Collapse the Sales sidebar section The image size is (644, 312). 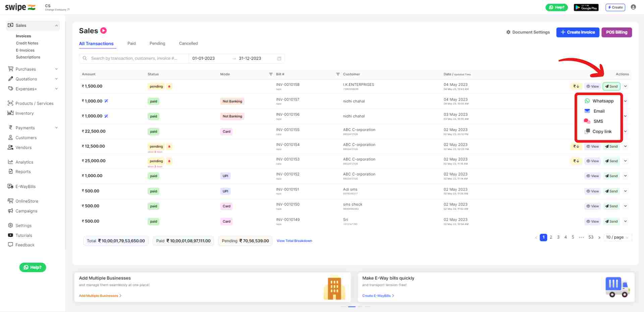click(56, 25)
